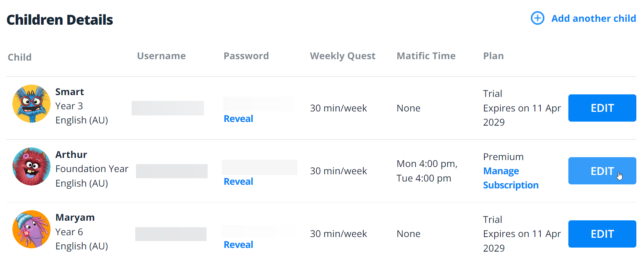Open Manage Subscription for Arthur
The width and height of the screenshot is (644, 261).
[x=510, y=178]
